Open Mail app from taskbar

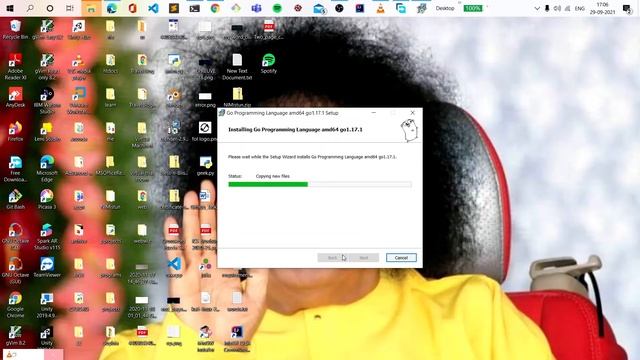click(319, 8)
